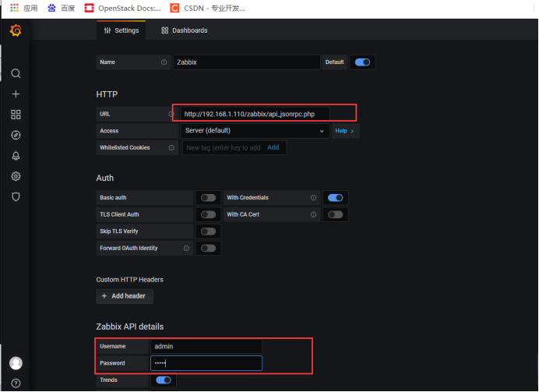Open the Explore compass icon
Screen dimensions: 539x392
[16, 135]
